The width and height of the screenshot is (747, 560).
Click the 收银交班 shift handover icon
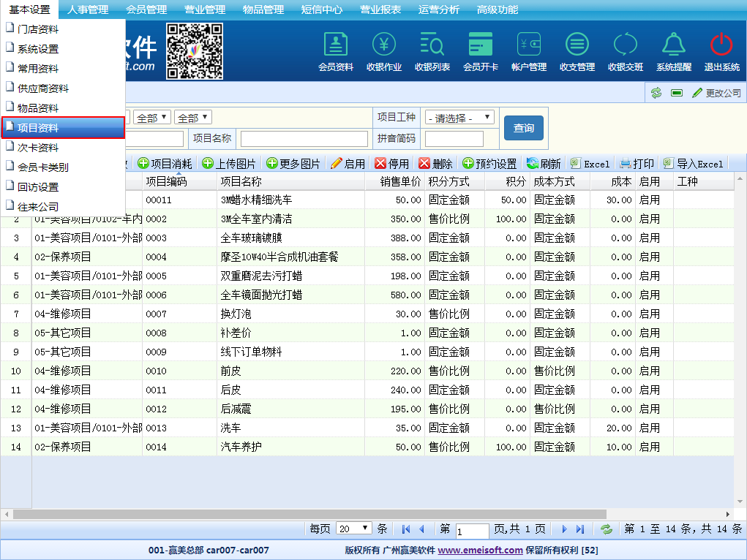(x=626, y=45)
